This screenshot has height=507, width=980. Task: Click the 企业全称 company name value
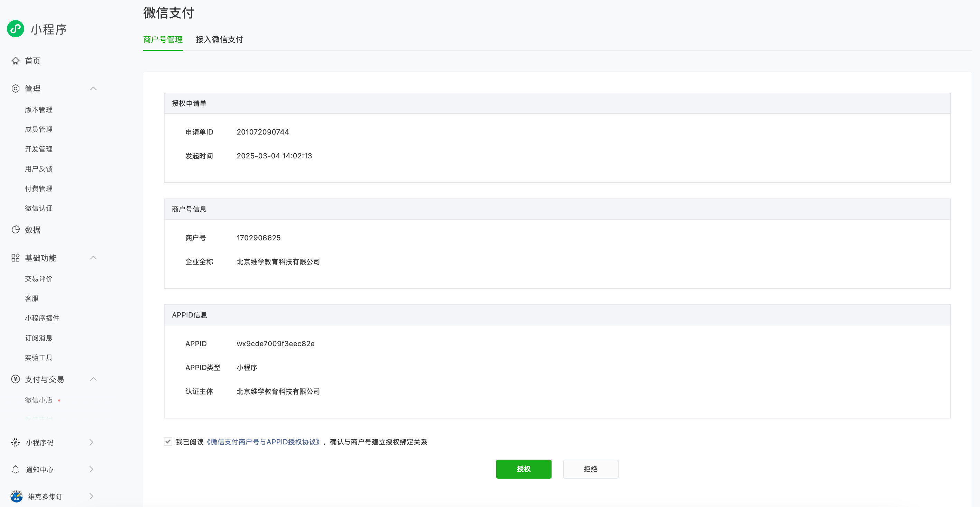coord(278,262)
